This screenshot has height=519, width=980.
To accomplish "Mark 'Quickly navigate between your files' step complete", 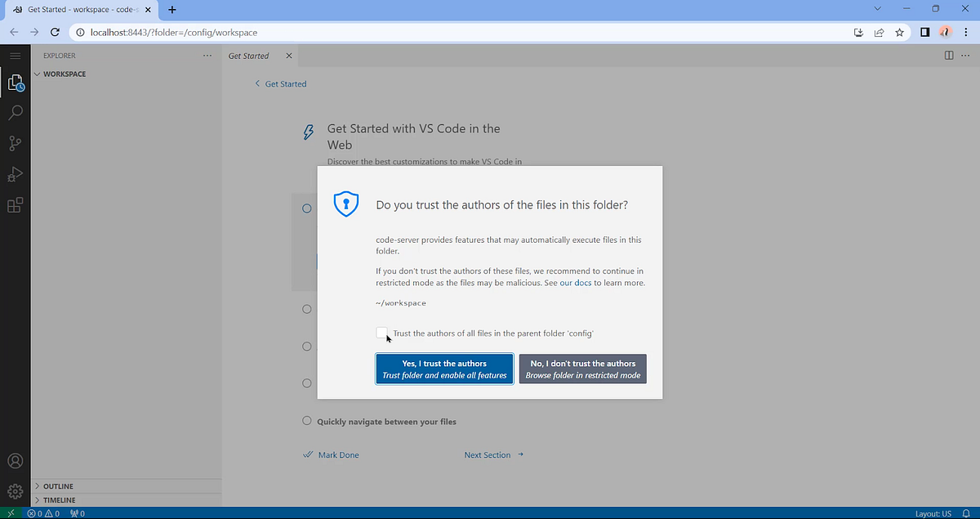I will 306,420.
